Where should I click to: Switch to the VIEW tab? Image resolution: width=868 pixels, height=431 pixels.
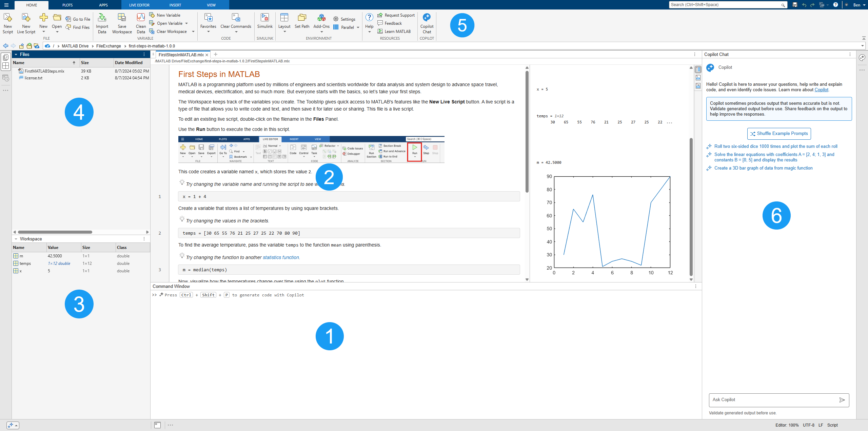(211, 5)
